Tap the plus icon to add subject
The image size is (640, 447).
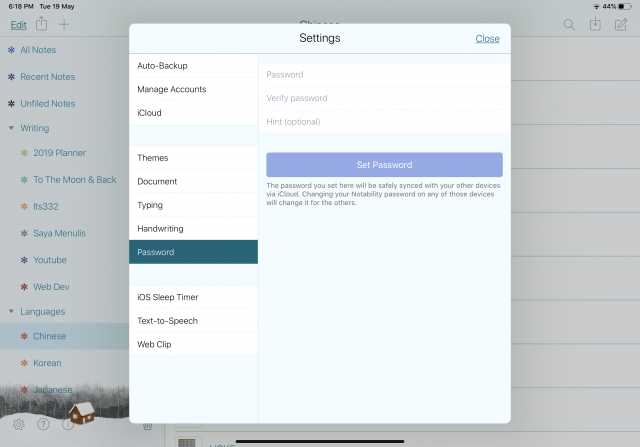(64, 24)
